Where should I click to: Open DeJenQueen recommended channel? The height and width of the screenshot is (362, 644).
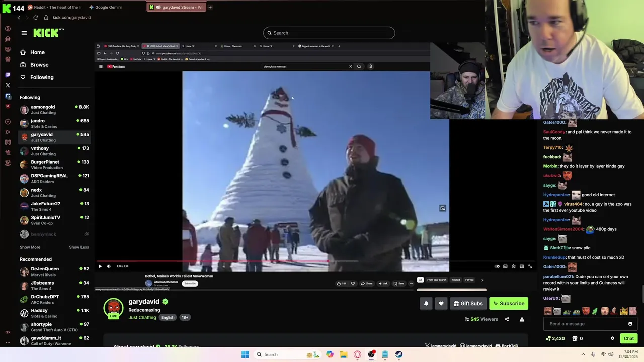pos(54,271)
